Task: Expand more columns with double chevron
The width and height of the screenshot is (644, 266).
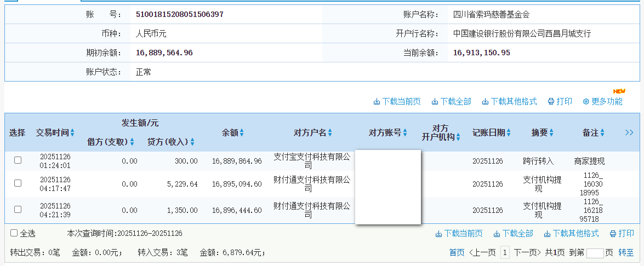Action: (x=629, y=132)
